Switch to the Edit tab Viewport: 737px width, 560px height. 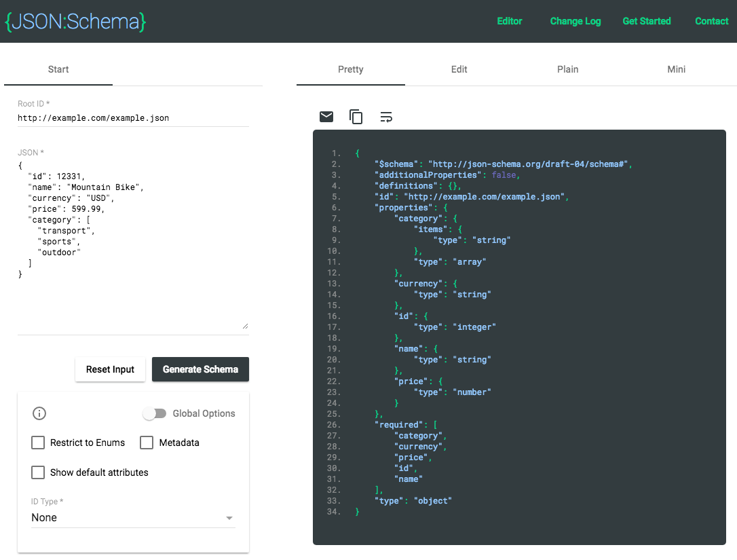coord(459,69)
